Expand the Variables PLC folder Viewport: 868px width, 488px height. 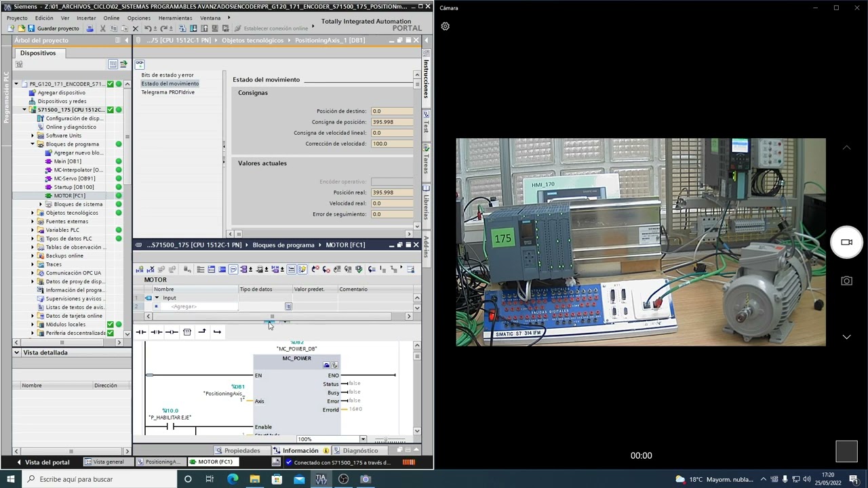tap(33, 230)
